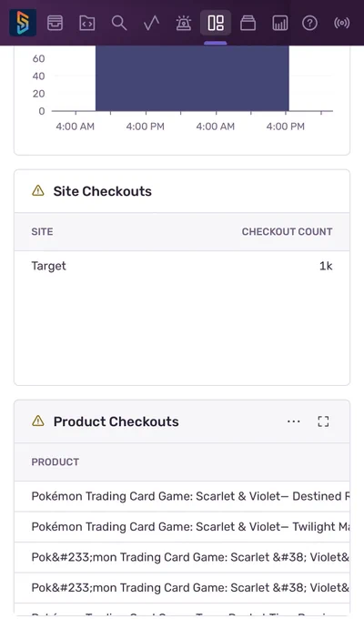The width and height of the screenshot is (364, 619).
Task: Open the broadcasts What's New icon
Action: (x=341, y=23)
